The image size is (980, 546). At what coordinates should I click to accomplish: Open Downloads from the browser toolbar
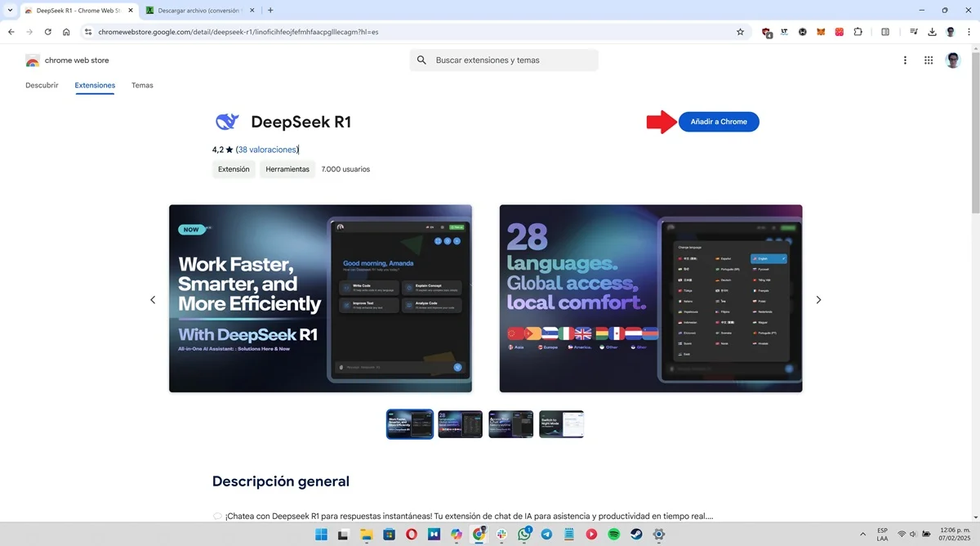932,31
